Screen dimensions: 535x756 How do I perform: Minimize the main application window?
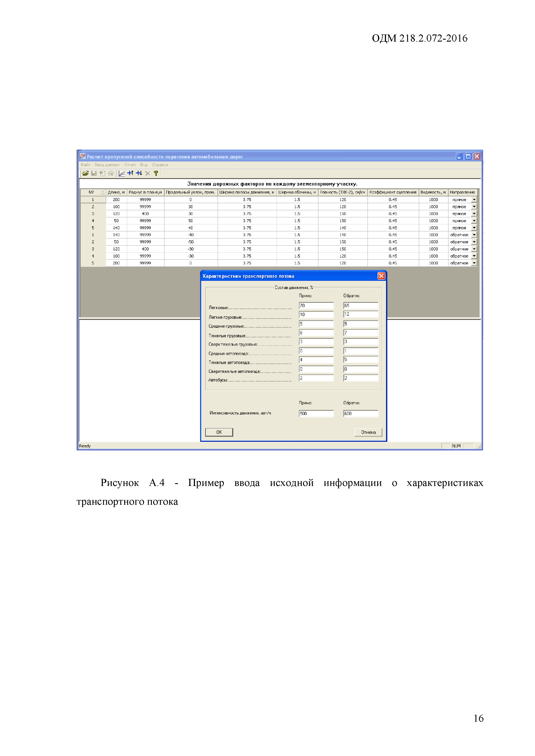459,156
